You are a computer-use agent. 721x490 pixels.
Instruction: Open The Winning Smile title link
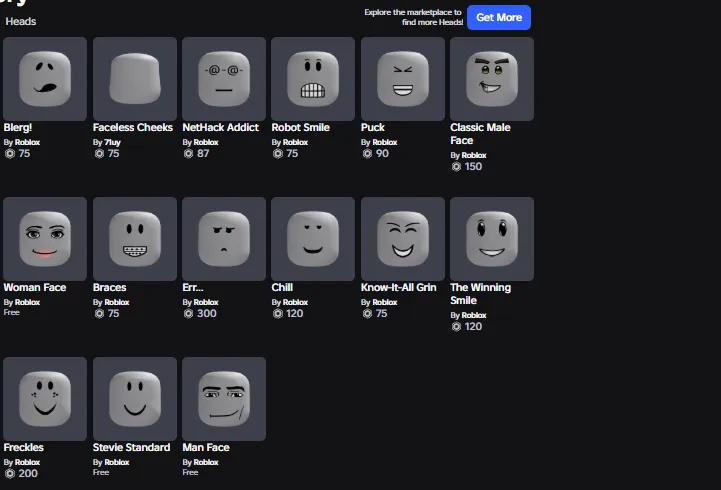[481, 294]
